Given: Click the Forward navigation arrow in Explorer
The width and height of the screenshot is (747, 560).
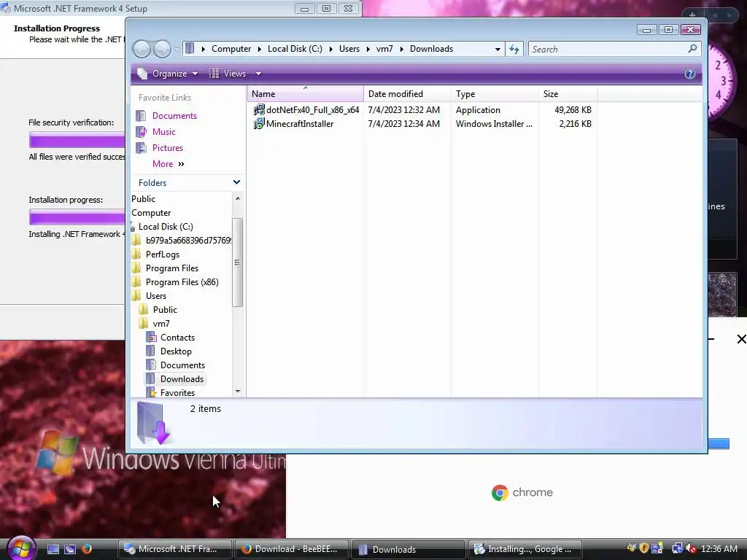Looking at the screenshot, I should (x=162, y=49).
